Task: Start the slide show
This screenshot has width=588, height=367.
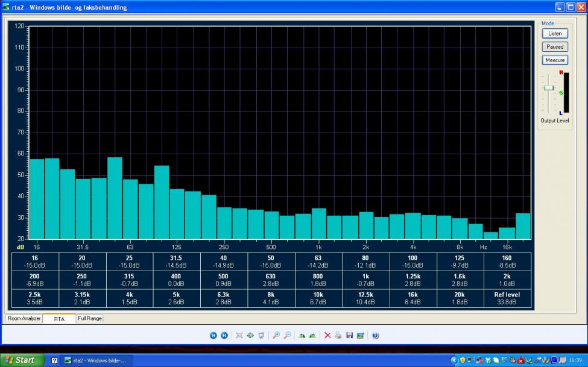Action: tap(261, 336)
